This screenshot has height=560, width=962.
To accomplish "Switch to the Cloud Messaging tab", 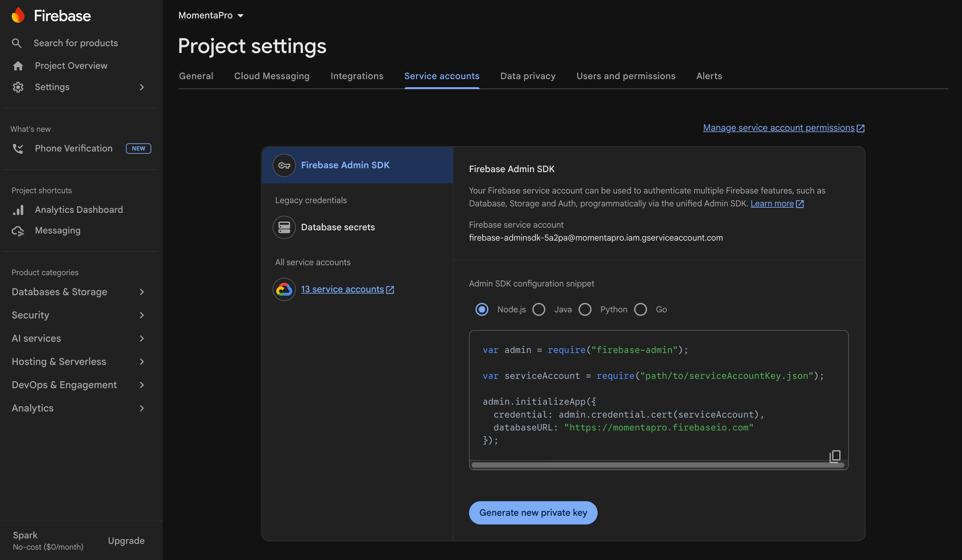I will point(272,76).
